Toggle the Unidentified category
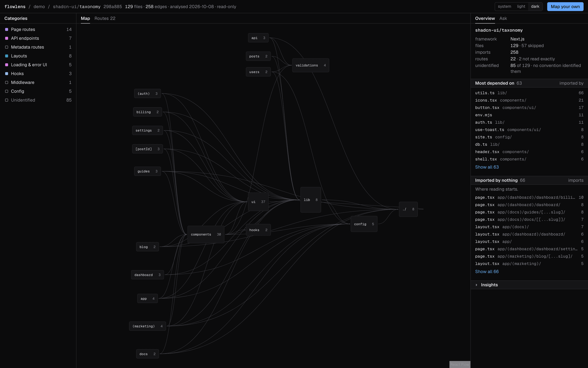The width and height of the screenshot is (588, 368). pyautogui.click(x=38, y=100)
